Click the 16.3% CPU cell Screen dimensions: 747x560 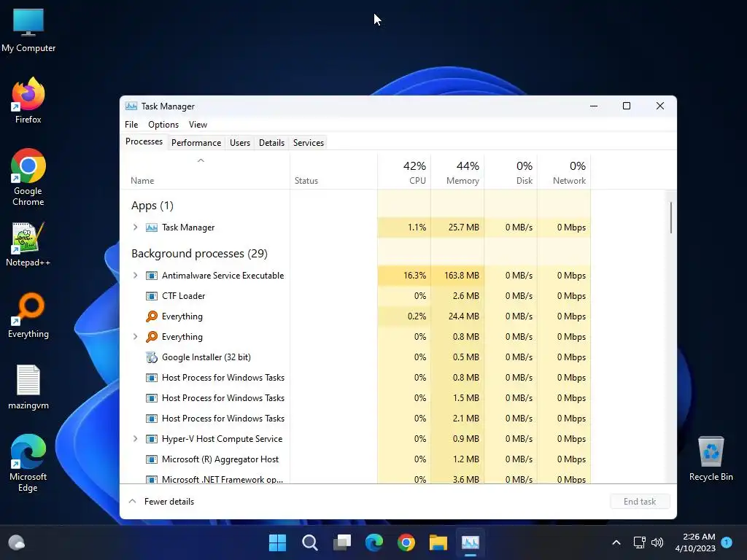[404, 276]
